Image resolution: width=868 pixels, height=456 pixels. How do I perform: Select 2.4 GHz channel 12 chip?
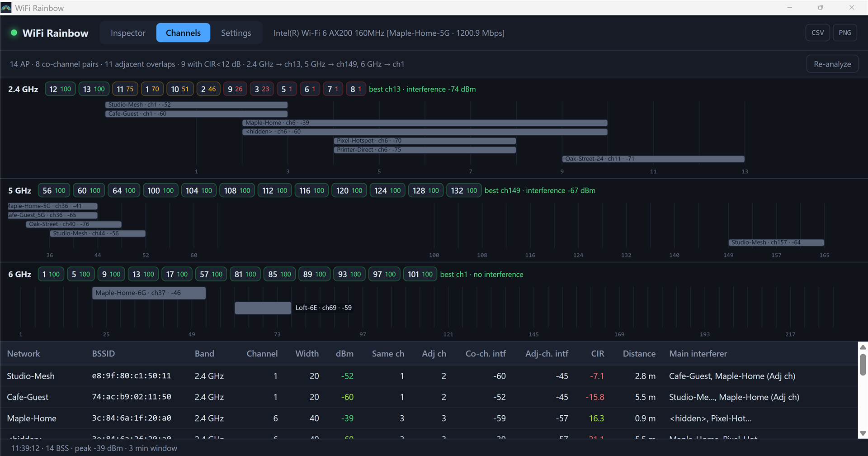[x=60, y=89]
